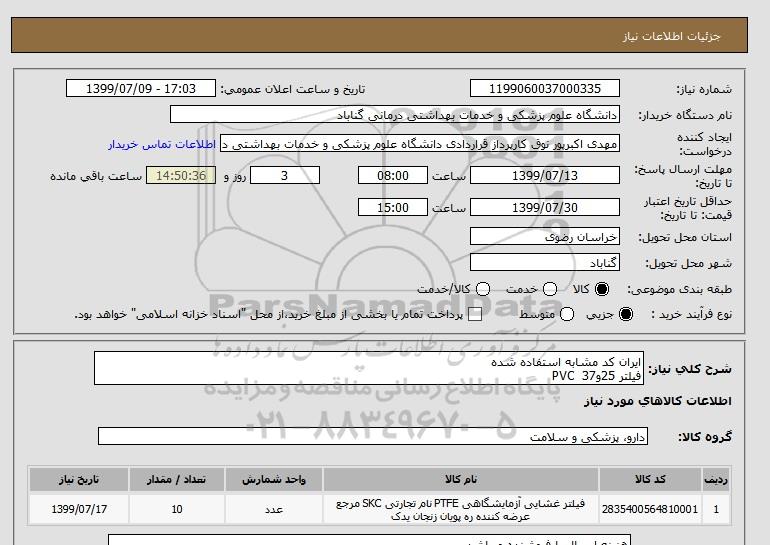
Task: Click the ساعت باقی مانده label
Action: point(96,176)
